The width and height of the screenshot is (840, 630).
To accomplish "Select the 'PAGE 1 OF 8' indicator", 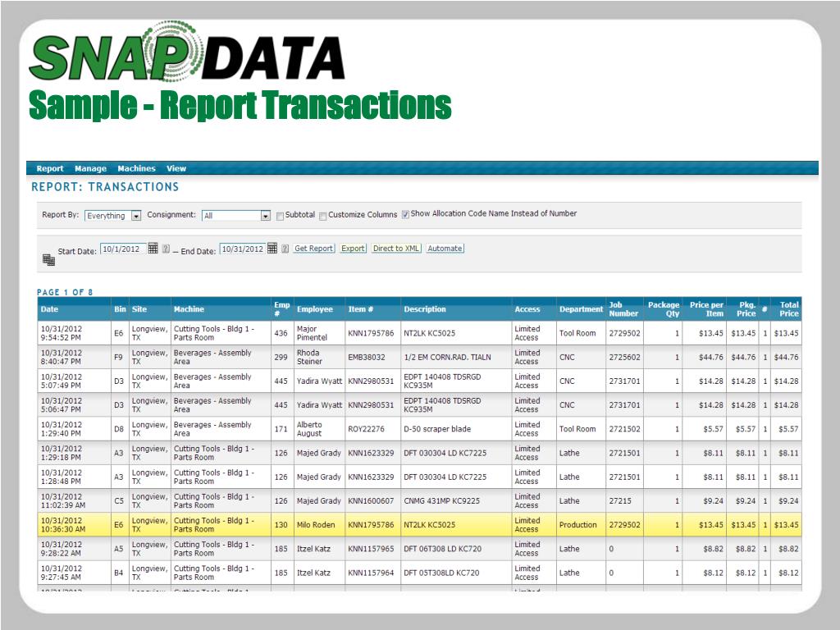I will (x=65, y=292).
